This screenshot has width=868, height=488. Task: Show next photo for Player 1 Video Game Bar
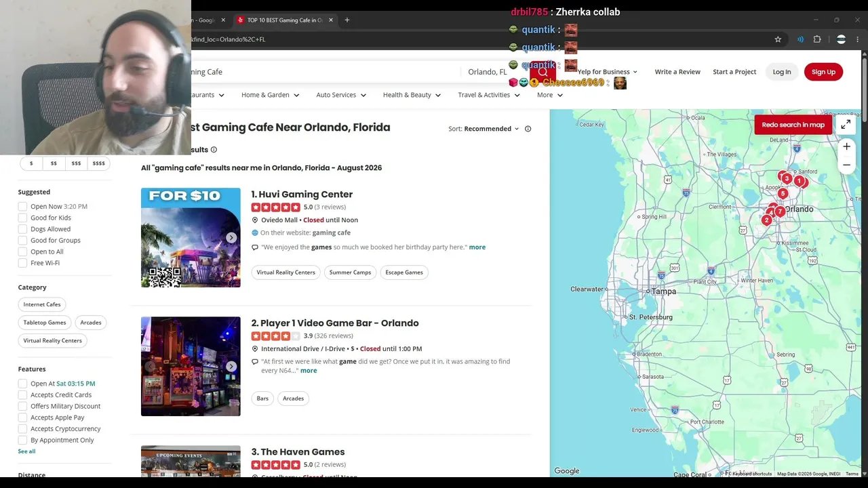tap(231, 367)
